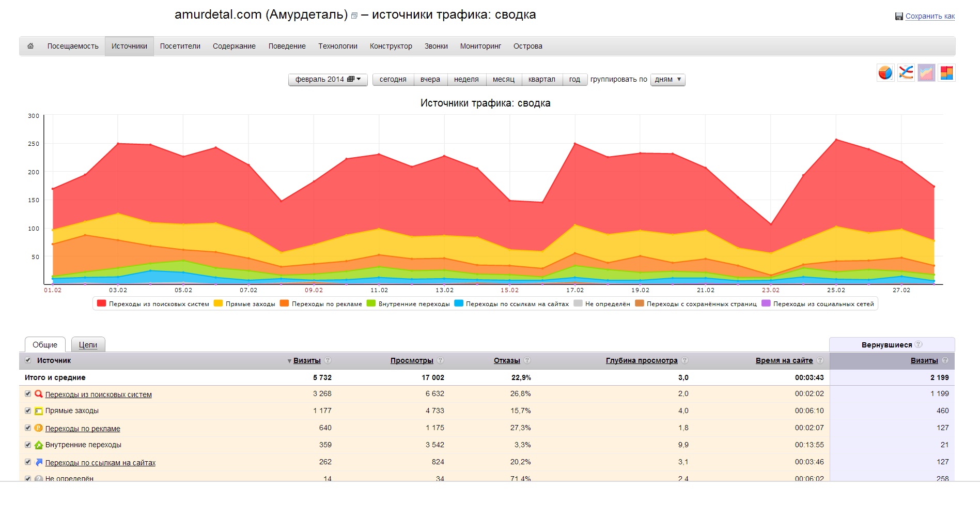The height and width of the screenshot is (516, 980).
Task: Click red legend swatch for search engines
Action: click(101, 303)
